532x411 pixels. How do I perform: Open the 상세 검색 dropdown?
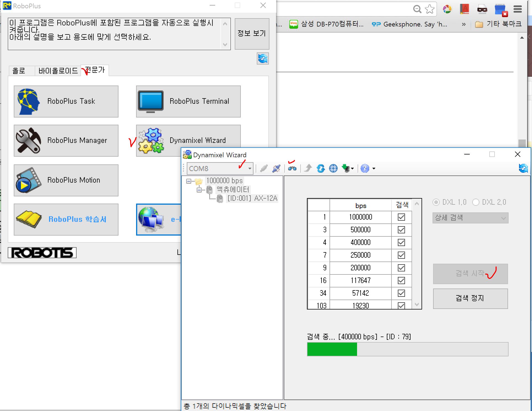coord(470,218)
